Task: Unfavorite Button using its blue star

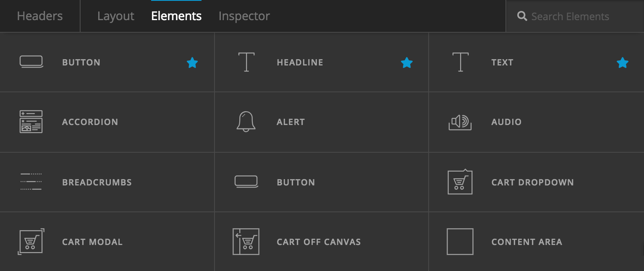Action: pos(192,63)
